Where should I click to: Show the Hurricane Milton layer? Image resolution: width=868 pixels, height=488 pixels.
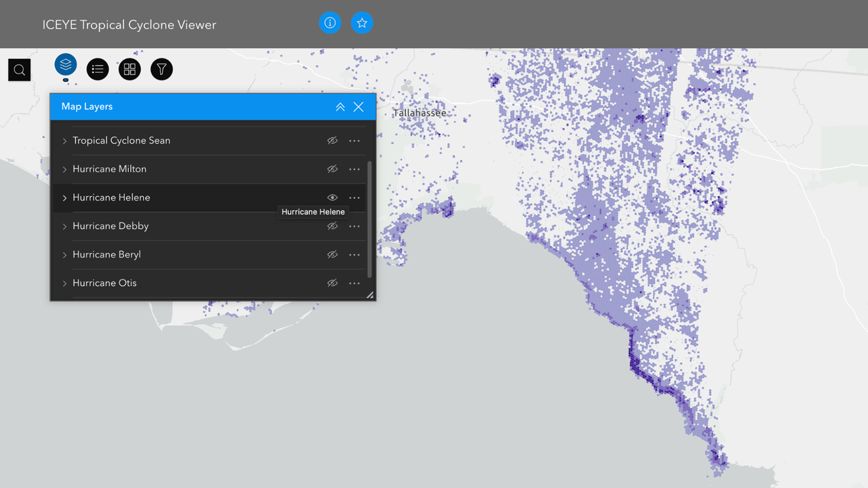click(x=332, y=169)
